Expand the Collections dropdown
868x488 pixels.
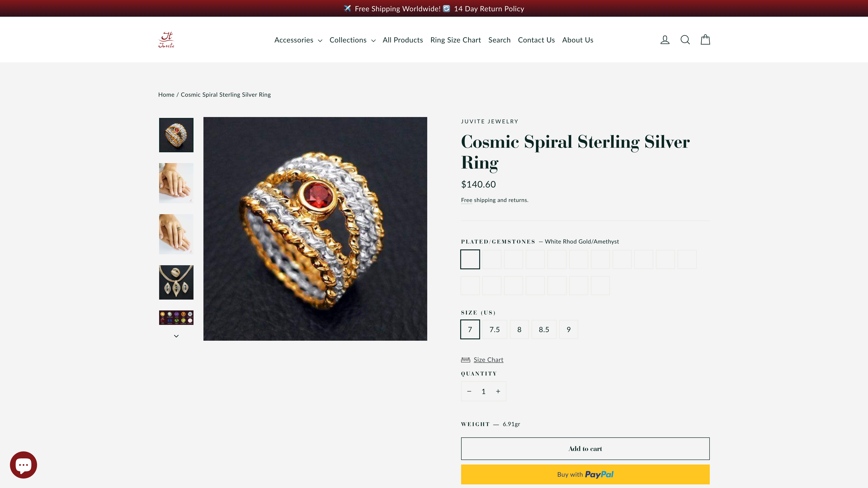352,40
